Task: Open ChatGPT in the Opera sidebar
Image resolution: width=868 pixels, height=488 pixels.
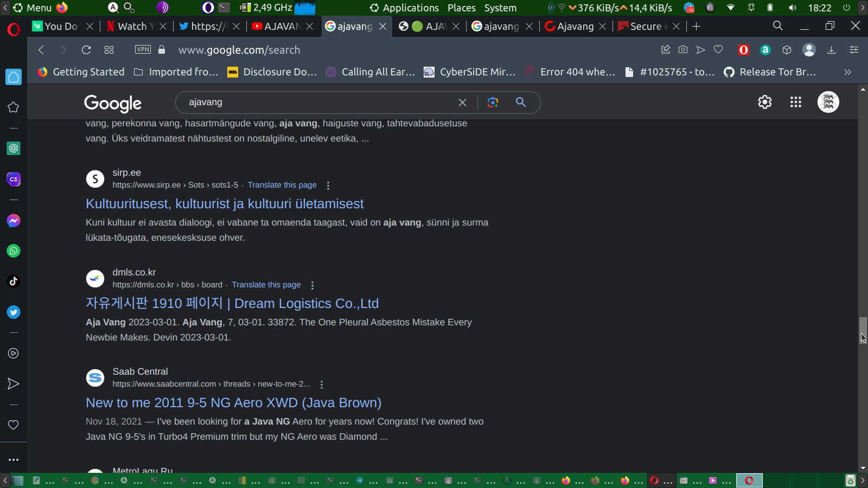Action: pos(14,148)
